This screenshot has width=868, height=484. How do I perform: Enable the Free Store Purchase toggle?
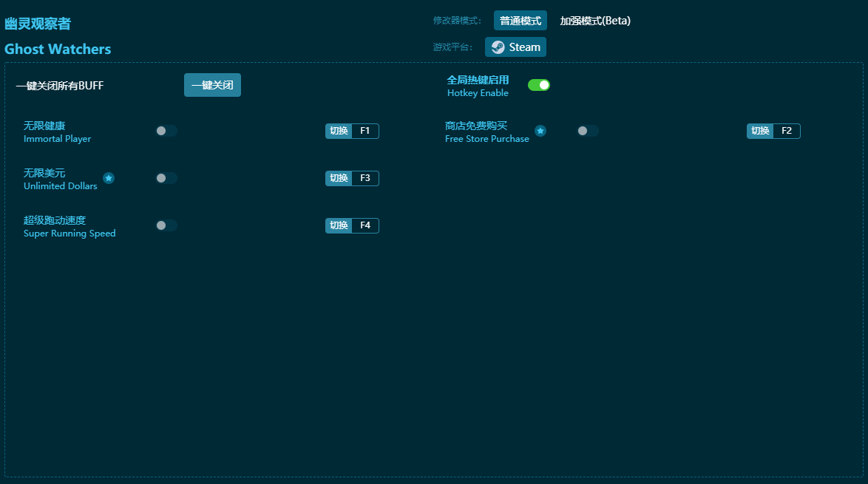(x=588, y=131)
